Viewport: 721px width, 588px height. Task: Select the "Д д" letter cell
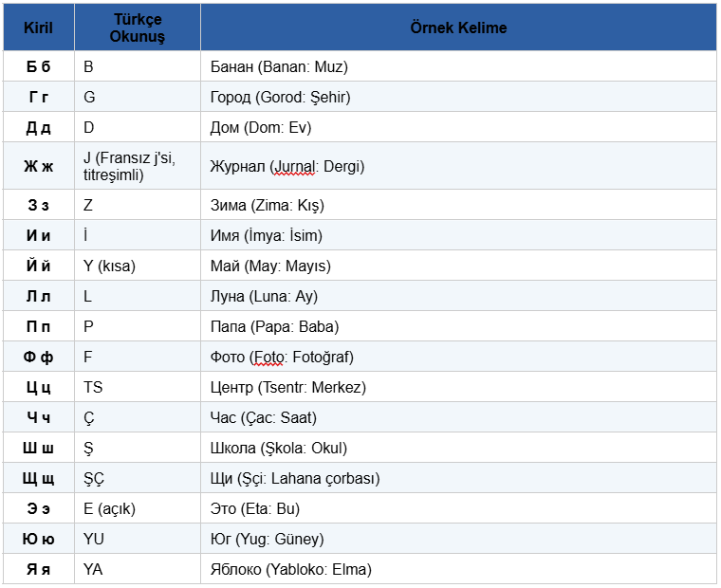pyautogui.click(x=39, y=128)
